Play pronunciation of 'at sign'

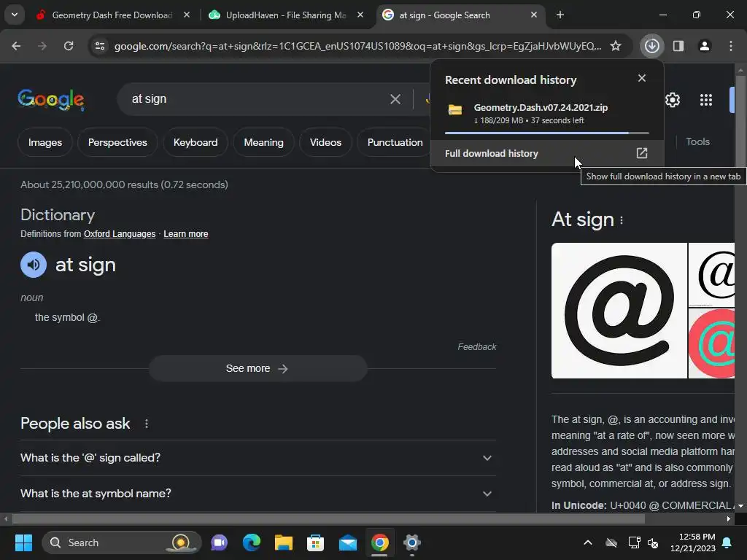click(x=34, y=265)
